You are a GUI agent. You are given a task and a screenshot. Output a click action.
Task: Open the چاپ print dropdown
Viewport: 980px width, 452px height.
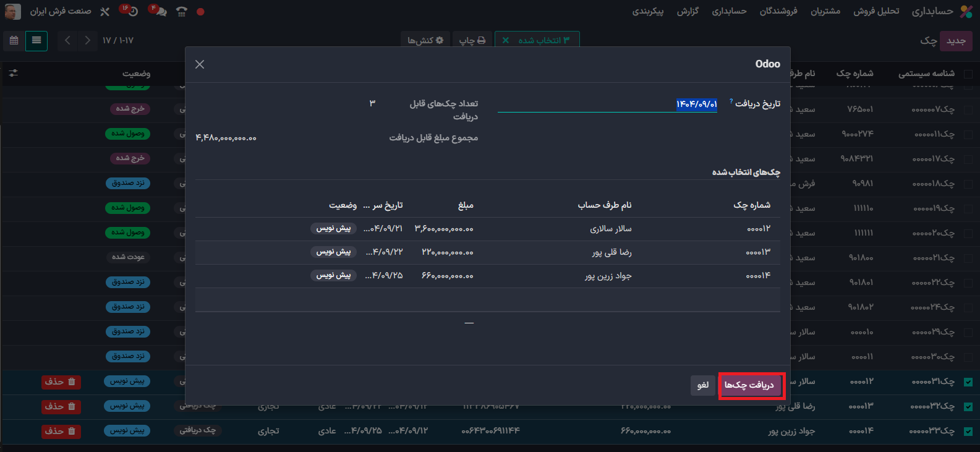(x=472, y=41)
